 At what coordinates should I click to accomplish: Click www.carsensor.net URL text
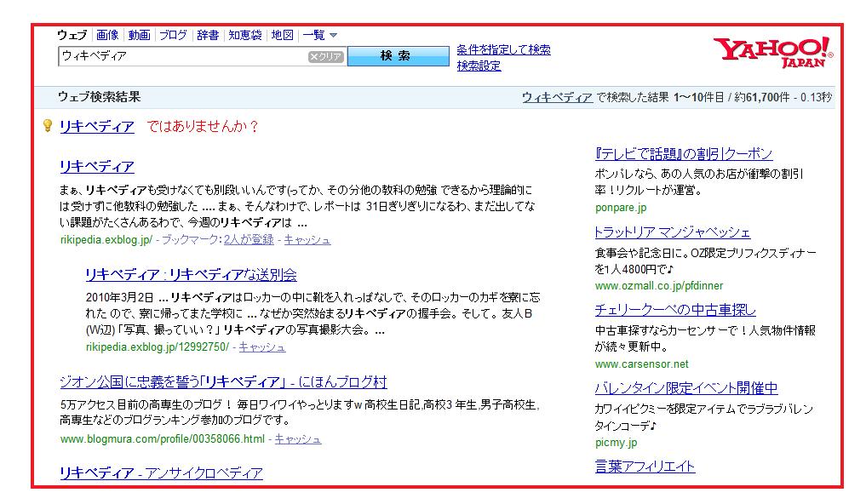click(x=642, y=364)
